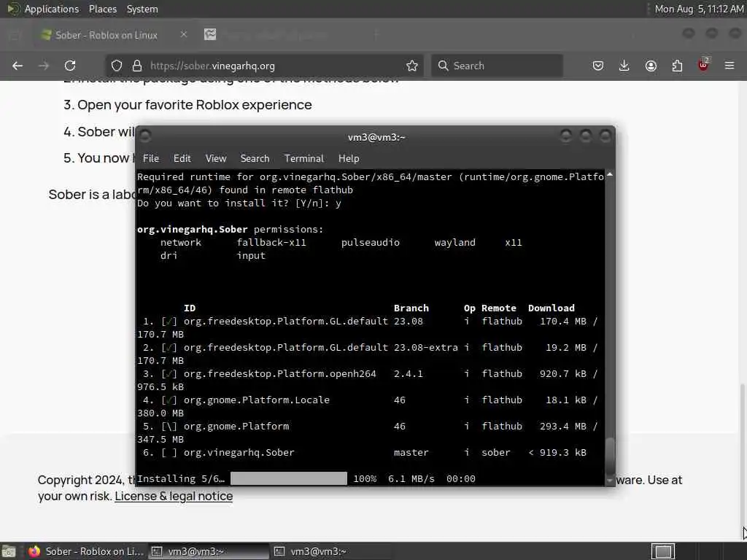Switch to Sober - Roblox Firefox taskbar button
This screenshot has width=747, height=560.
85,551
